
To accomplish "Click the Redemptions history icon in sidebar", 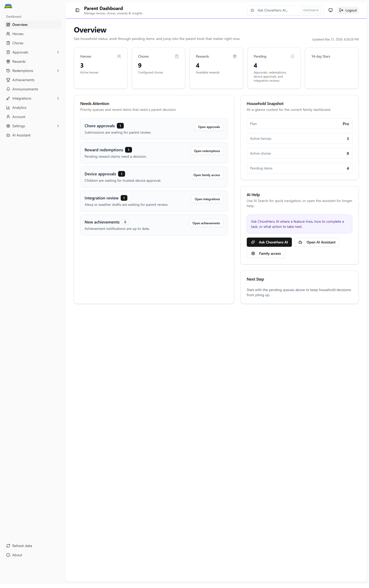I will 8,71.
